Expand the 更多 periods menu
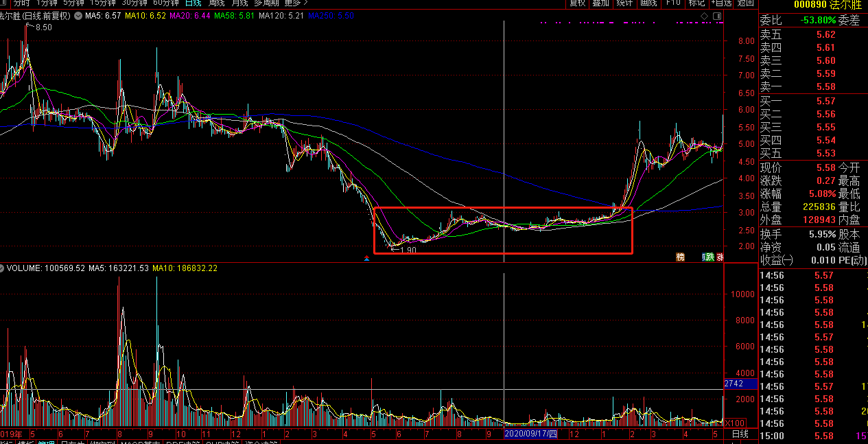 [296, 3]
